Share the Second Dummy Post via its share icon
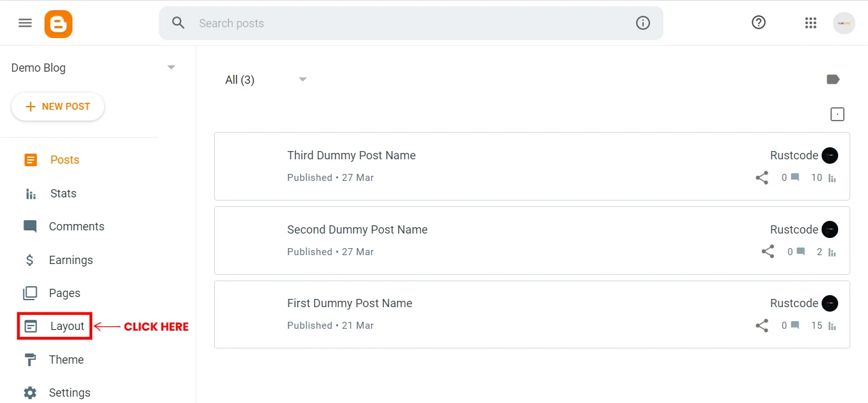The height and width of the screenshot is (403, 868). click(x=768, y=251)
